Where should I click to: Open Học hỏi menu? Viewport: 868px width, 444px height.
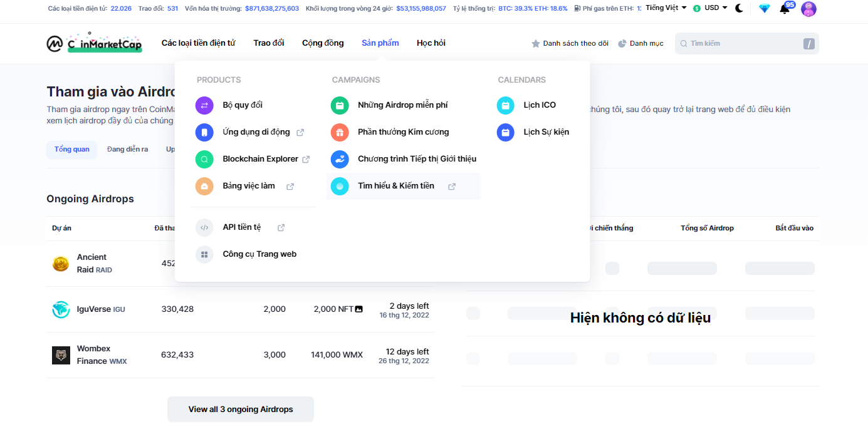coord(431,43)
